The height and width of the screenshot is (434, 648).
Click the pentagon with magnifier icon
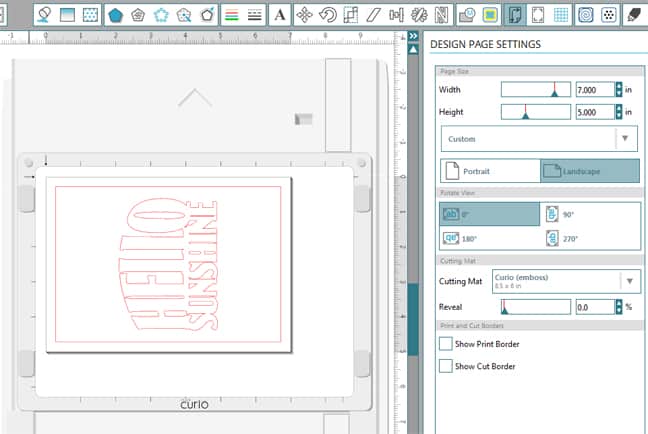click(184, 15)
